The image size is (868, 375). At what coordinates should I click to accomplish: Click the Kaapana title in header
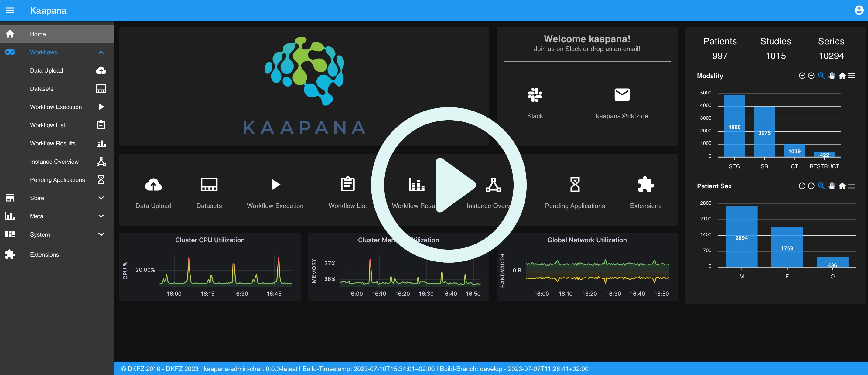(48, 10)
